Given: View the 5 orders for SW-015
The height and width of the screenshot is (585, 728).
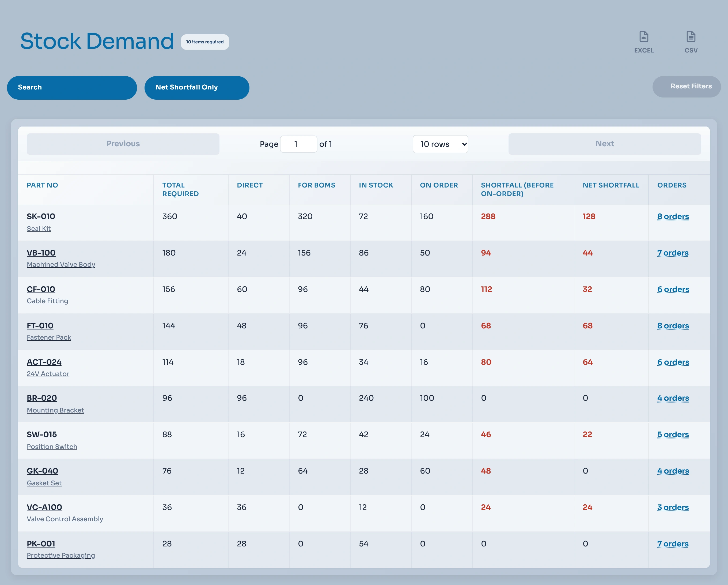Looking at the screenshot, I should (673, 434).
